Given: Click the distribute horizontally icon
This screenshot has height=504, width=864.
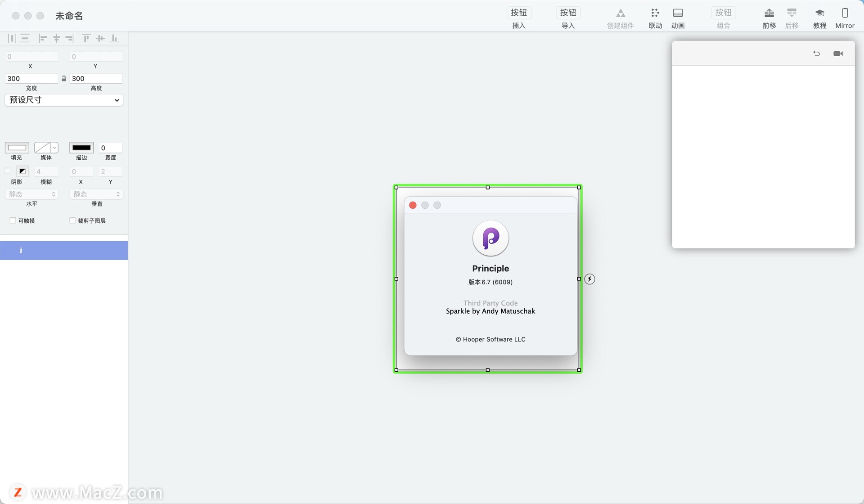Looking at the screenshot, I should pyautogui.click(x=12, y=39).
